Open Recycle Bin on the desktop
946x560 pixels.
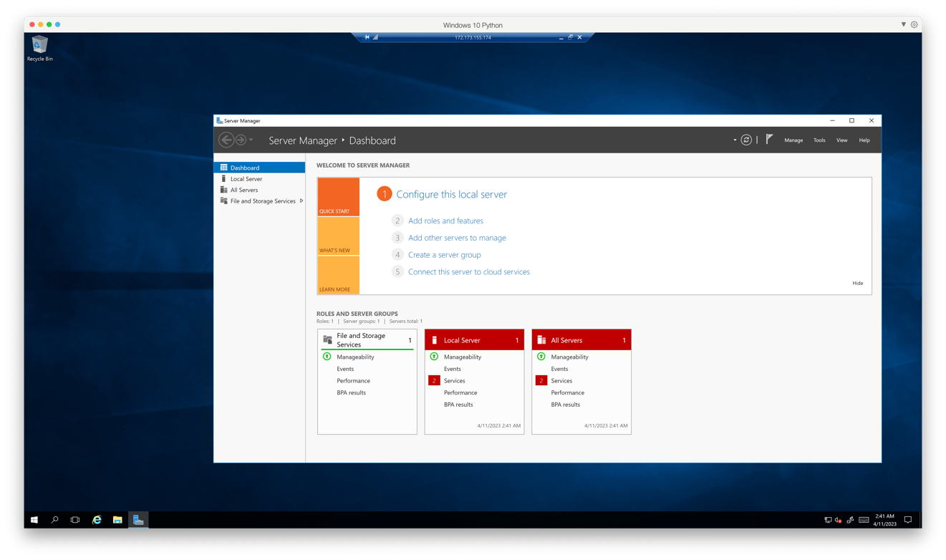tap(39, 49)
